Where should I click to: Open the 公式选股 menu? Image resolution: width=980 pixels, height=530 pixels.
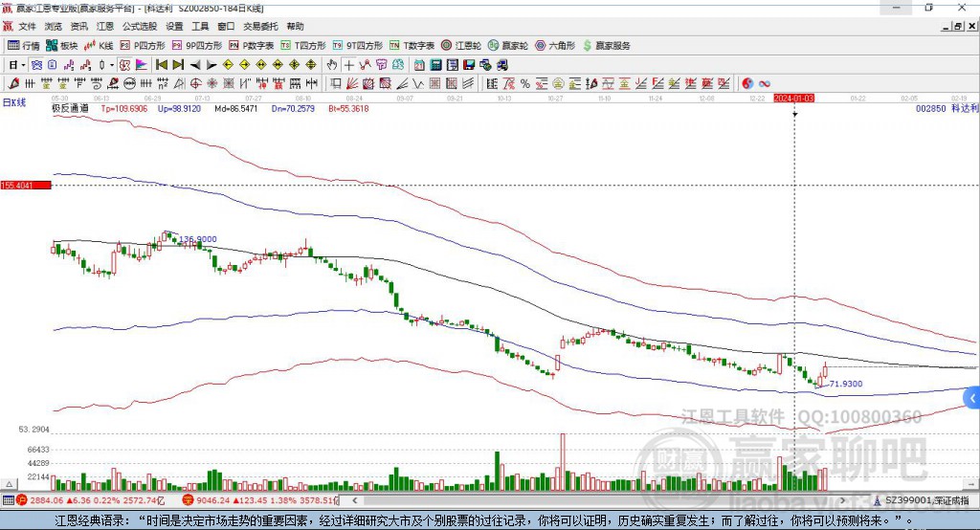point(140,26)
